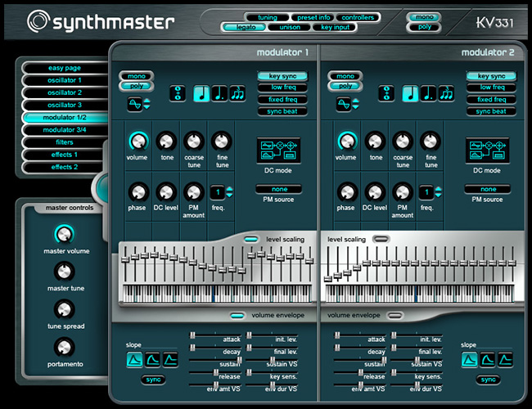
Task: Click sine waveform icon in modulator 1
Action: tap(135, 104)
